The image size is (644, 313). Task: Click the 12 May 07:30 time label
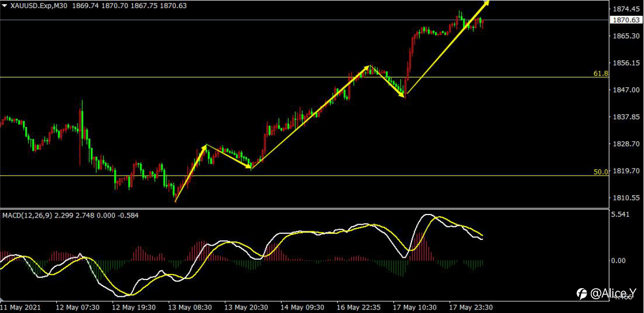coord(77,307)
